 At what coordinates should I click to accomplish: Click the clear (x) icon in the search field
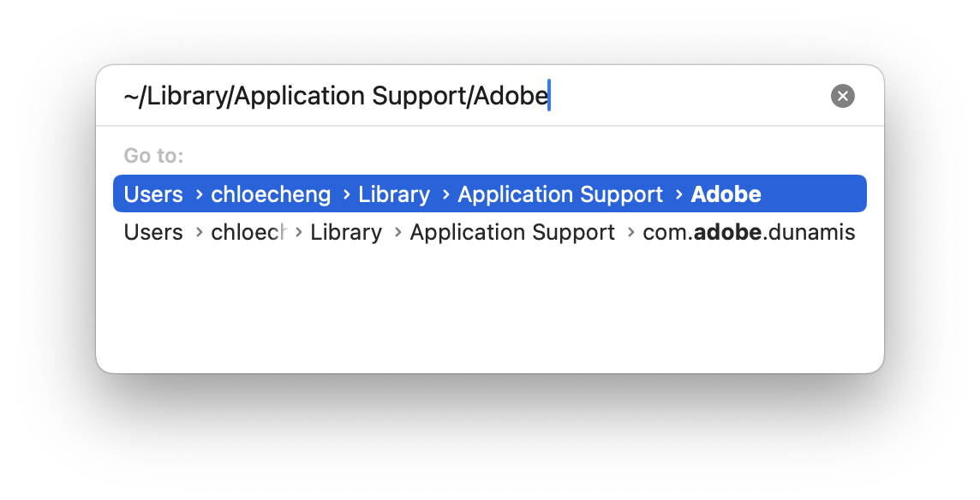pyautogui.click(x=842, y=95)
